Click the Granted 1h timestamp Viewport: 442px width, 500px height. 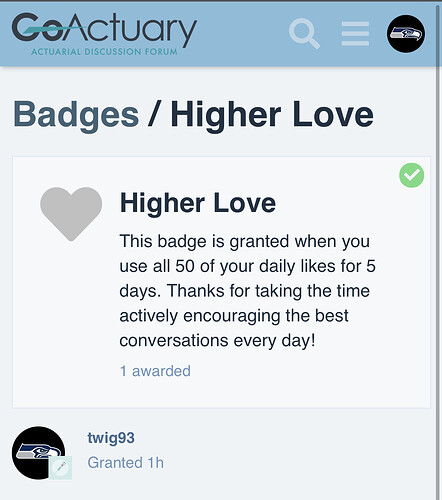point(126,463)
